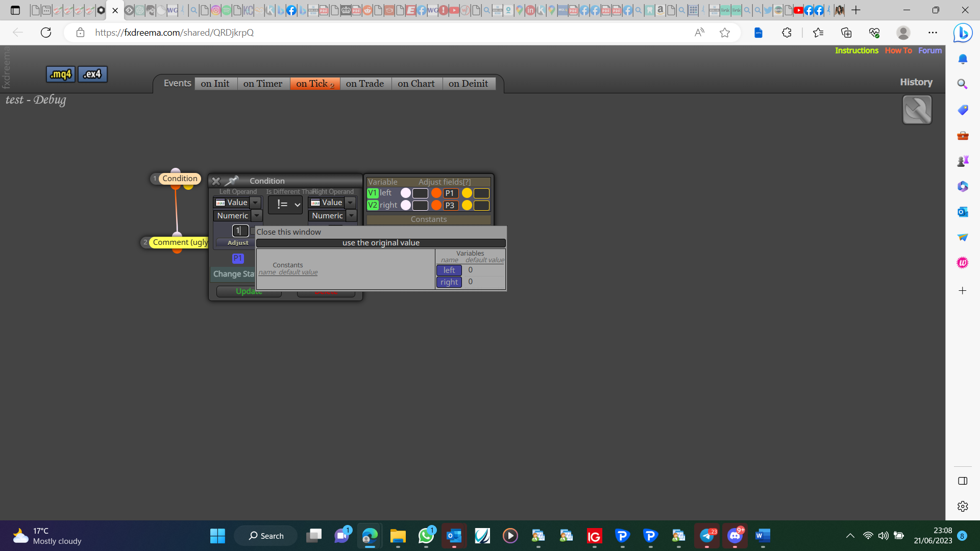Open the History panel
This screenshot has height=551, width=980.
pos(916,82)
